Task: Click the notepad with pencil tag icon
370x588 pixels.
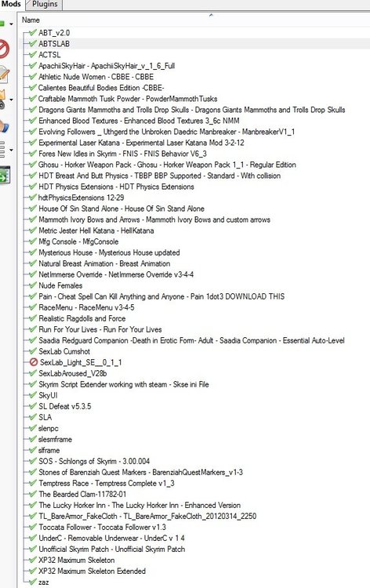Action: pos(3,74)
